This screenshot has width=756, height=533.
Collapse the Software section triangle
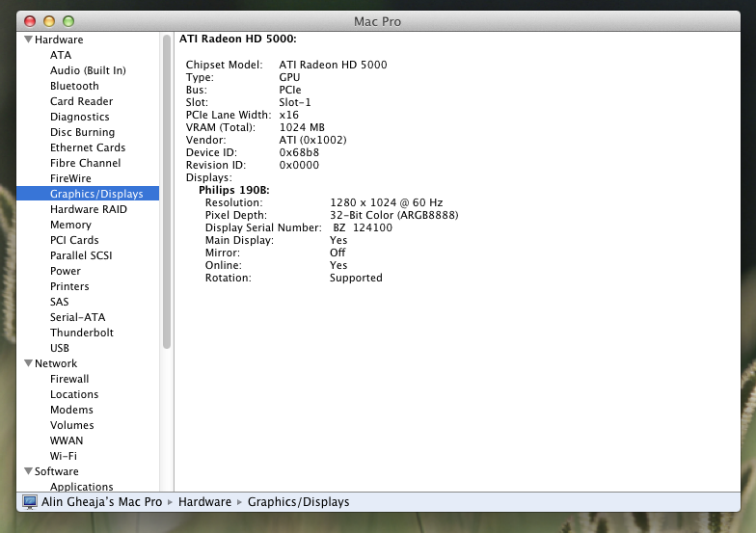pos(29,470)
